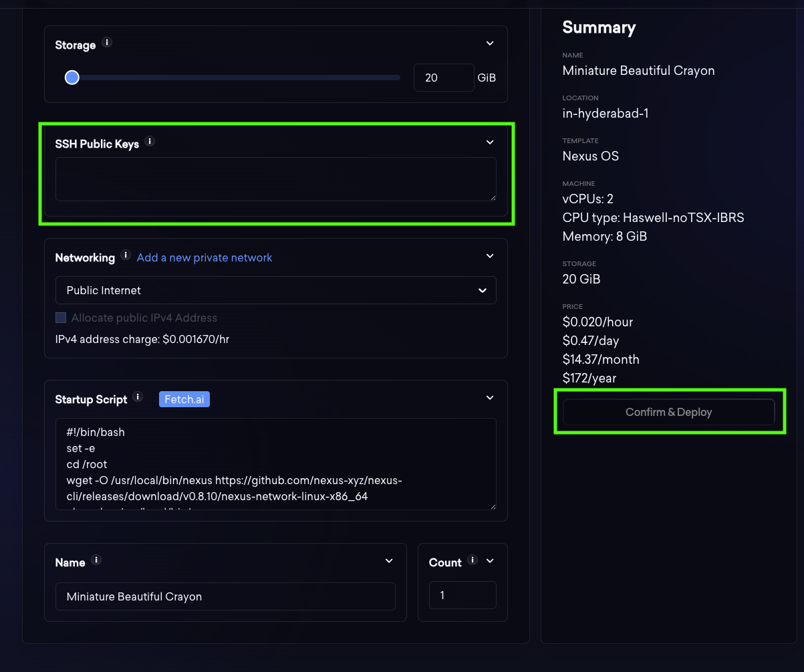Click vCPUs: 2 summary text
Screen dimensions: 804x672
point(588,199)
